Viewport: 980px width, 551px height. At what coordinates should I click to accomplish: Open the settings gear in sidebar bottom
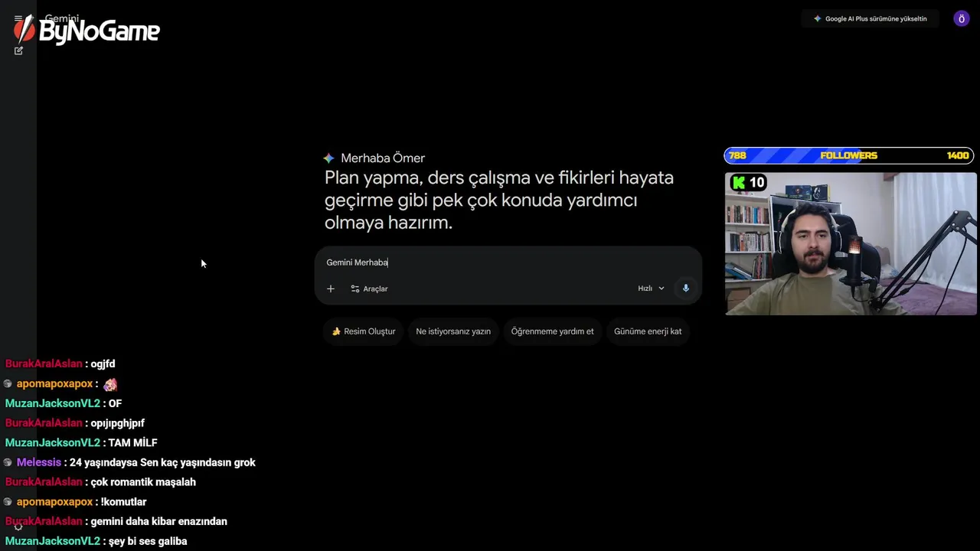(x=18, y=527)
